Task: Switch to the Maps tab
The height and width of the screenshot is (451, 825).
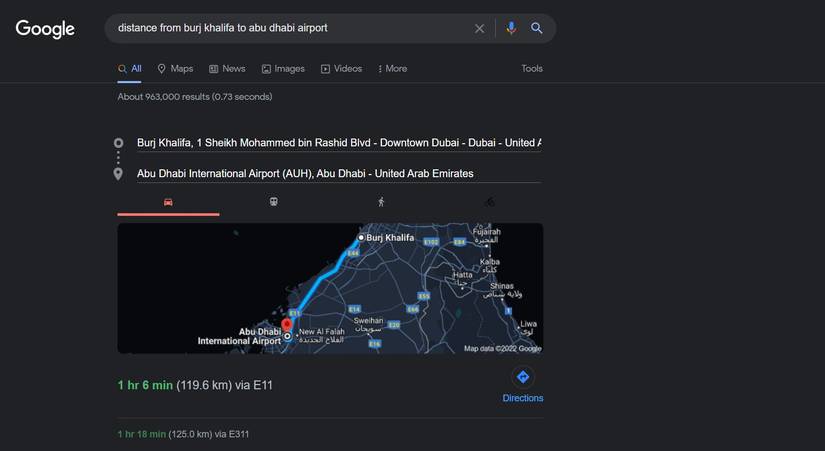Action: tap(175, 69)
